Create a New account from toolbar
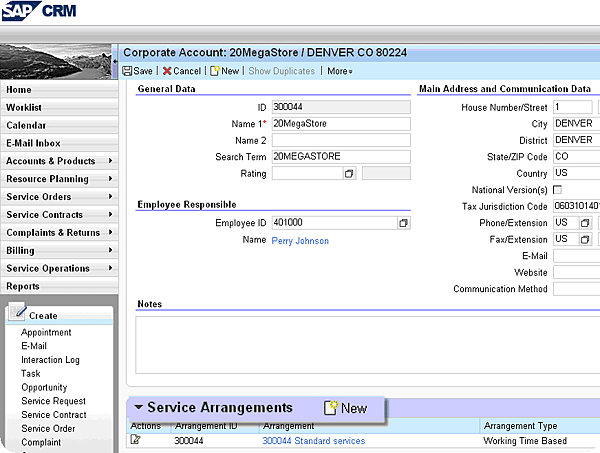The width and height of the screenshot is (600, 453). click(225, 71)
